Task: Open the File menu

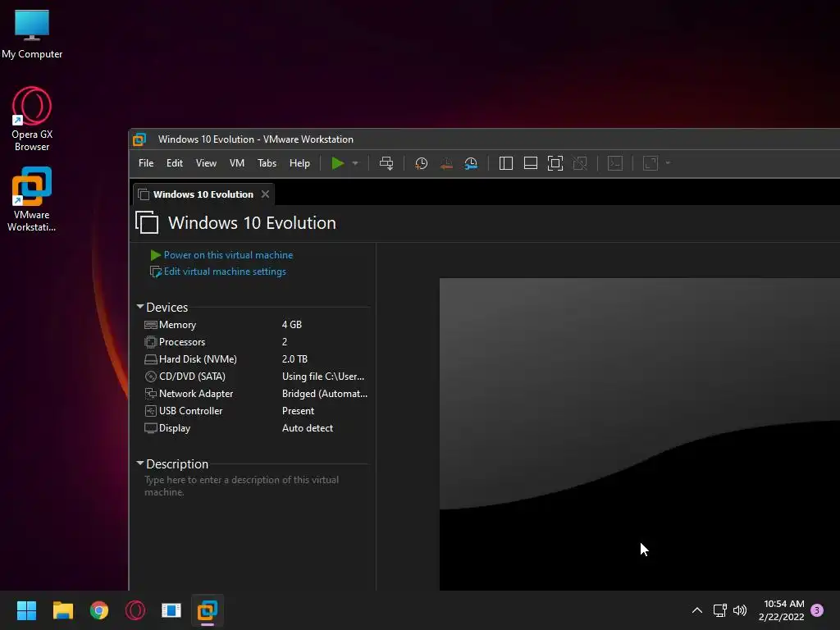Action: (x=146, y=163)
